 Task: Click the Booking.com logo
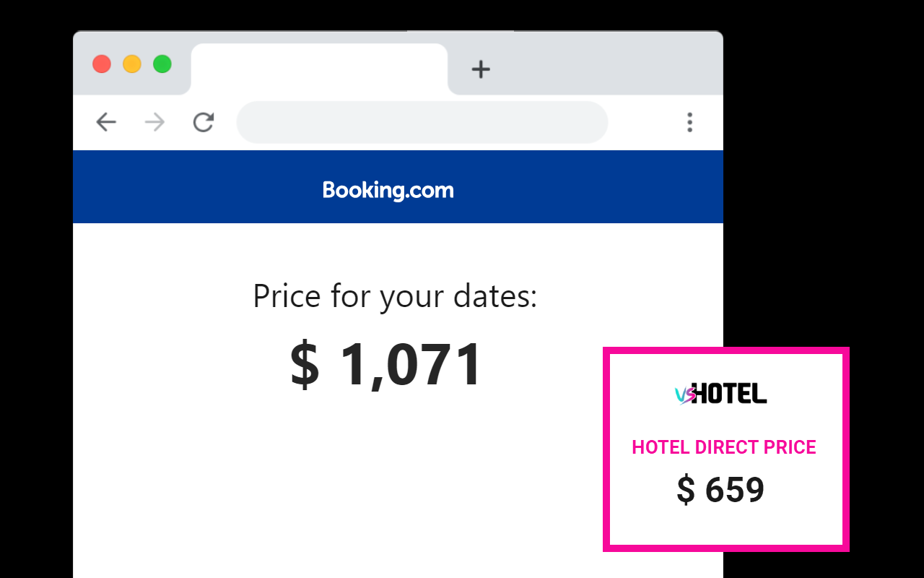[x=388, y=190]
